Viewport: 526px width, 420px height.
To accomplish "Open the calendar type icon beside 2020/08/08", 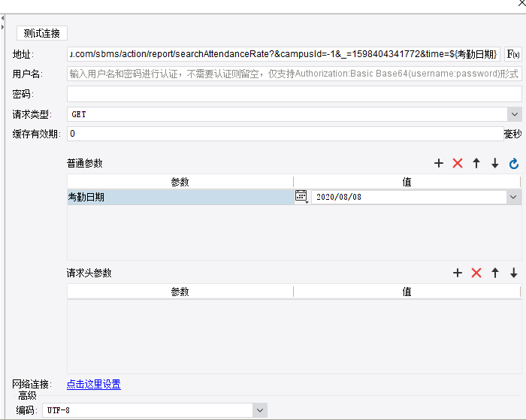I will point(301,197).
